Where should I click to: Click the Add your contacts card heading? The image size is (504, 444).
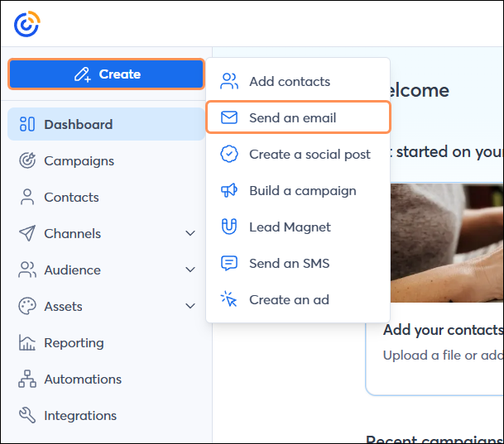[x=444, y=331]
